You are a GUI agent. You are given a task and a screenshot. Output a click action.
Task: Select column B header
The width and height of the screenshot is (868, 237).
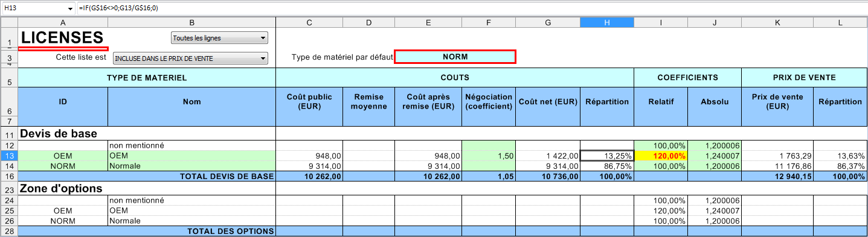coord(191,23)
